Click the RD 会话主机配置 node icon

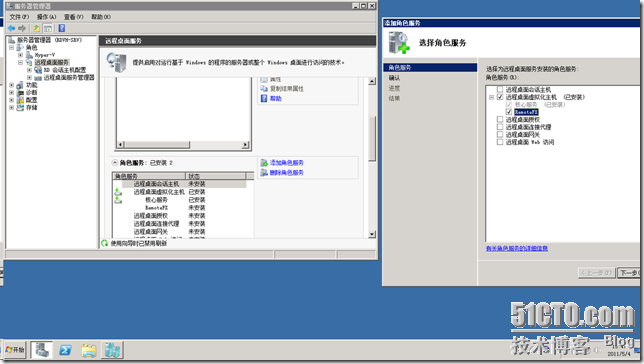coord(38,70)
